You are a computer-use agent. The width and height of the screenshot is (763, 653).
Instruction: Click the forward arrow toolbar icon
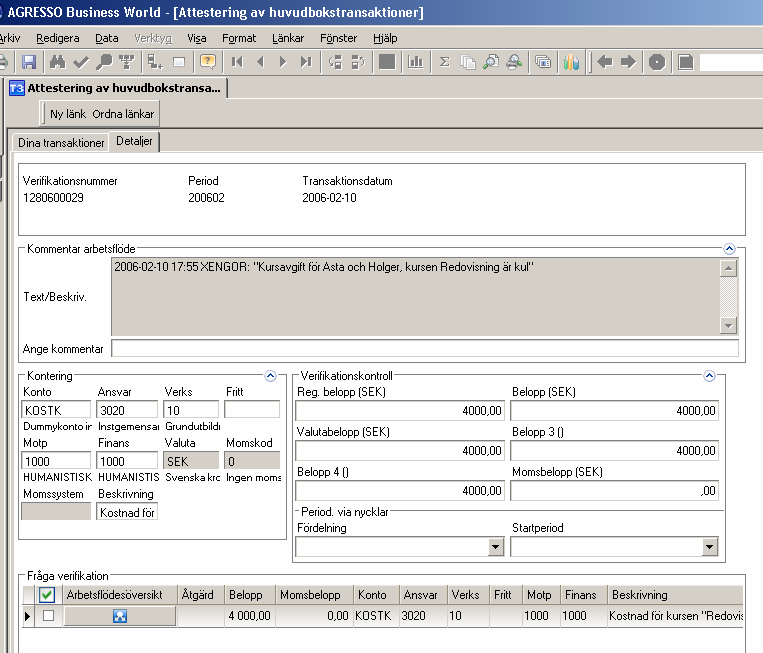point(629,62)
